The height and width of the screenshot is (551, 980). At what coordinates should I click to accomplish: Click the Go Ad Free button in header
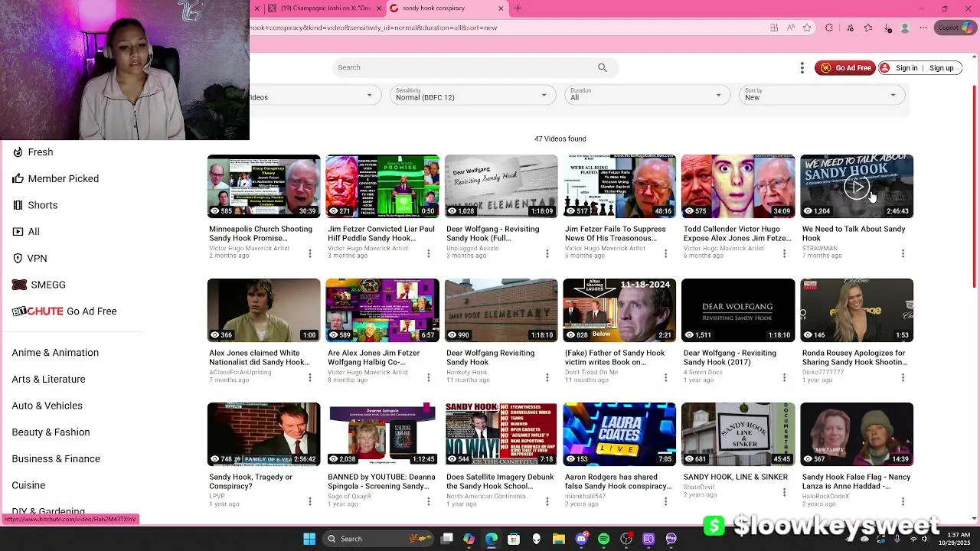click(x=845, y=68)
